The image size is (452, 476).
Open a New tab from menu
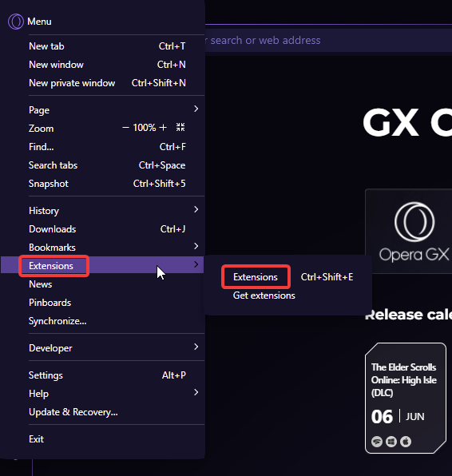[102, 46]
